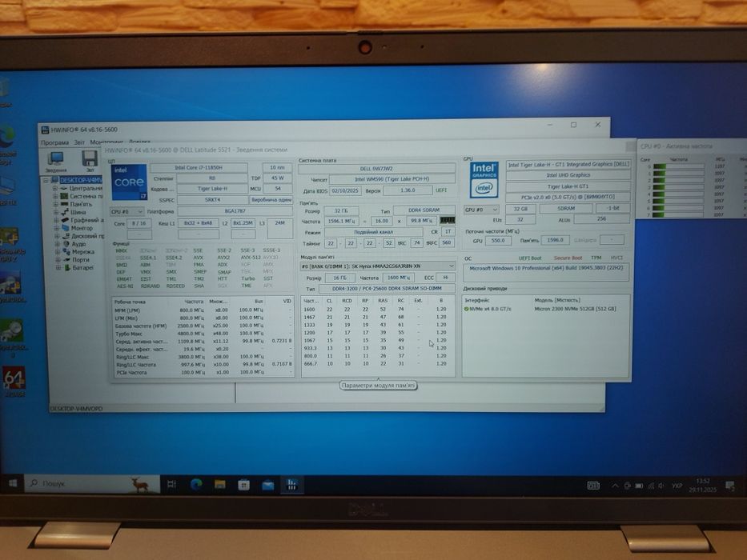Click the Micron 2300 NVMe 512GB drive entry
The image size is (747, 560).
(575, 309)
